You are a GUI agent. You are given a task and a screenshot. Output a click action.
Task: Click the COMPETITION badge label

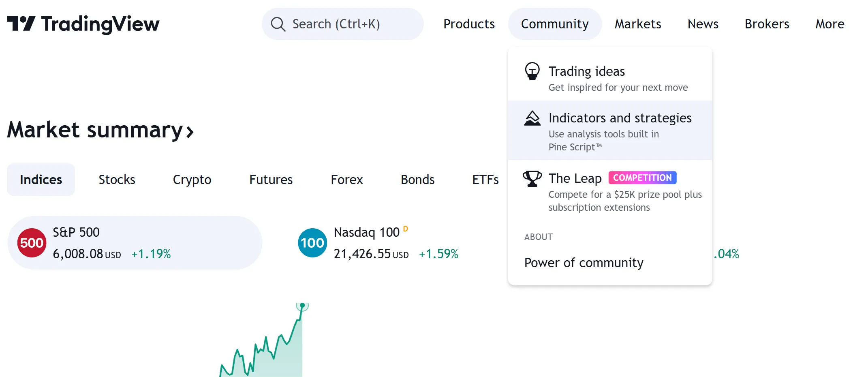pyautogui.click(x=642, y=178)
